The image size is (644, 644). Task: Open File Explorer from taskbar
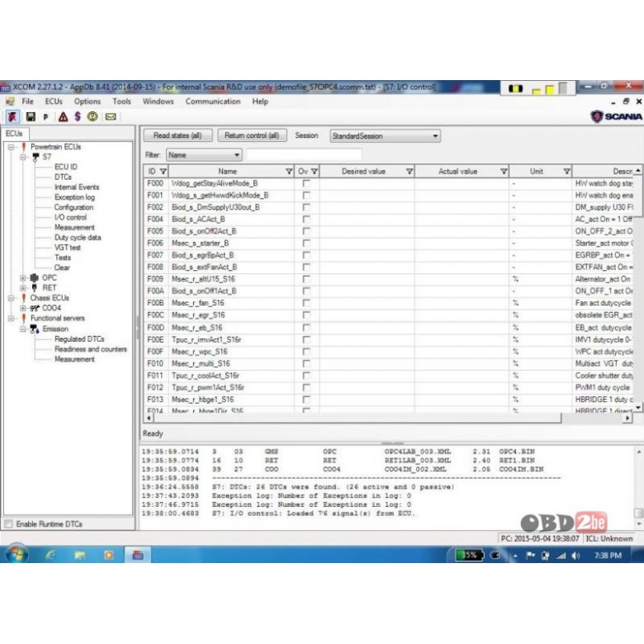(80, 556)
